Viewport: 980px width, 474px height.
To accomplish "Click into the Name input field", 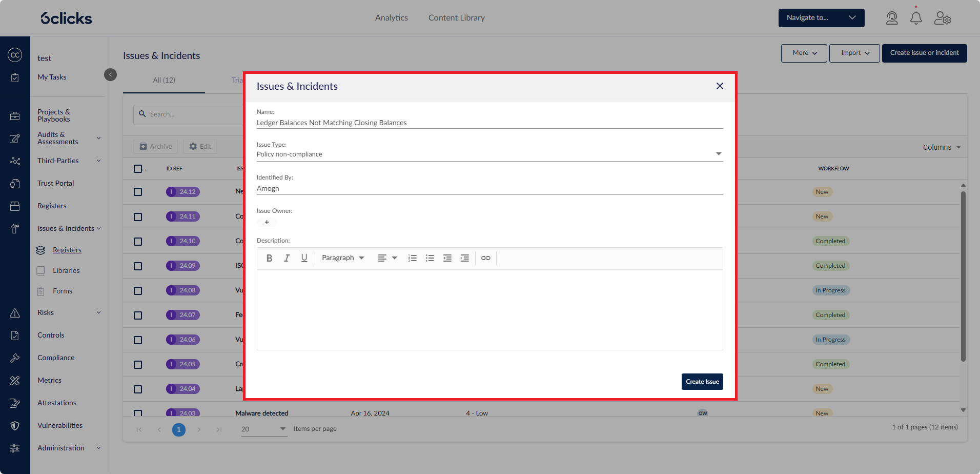I will [489, 123].
